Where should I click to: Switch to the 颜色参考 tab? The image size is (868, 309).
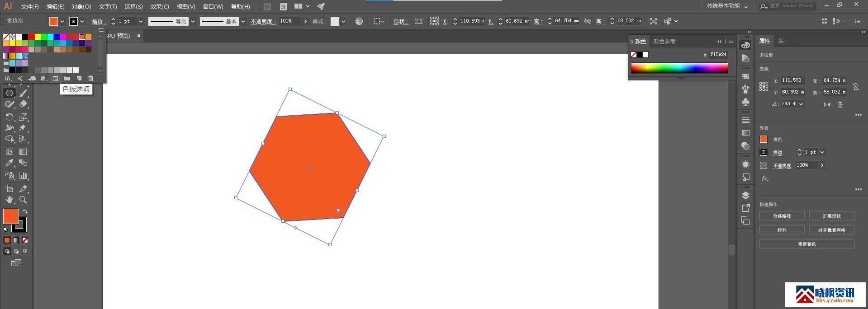point(664,41)
